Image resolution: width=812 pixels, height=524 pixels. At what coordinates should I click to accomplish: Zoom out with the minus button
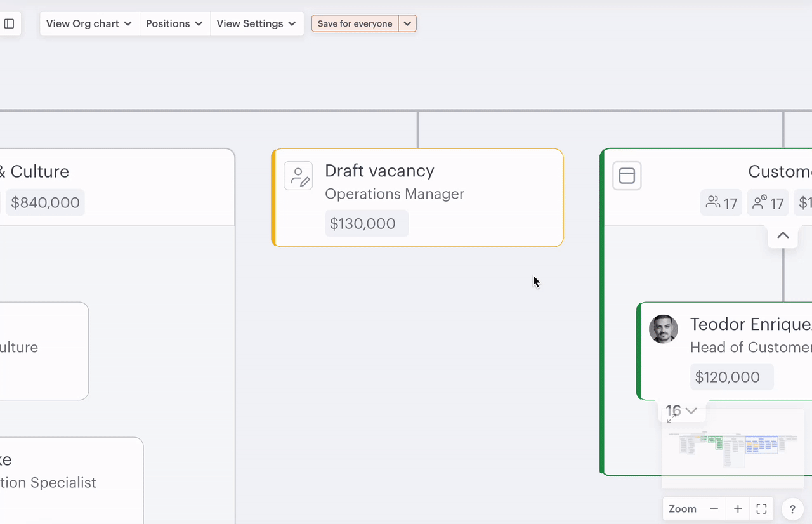coord(714,509)
